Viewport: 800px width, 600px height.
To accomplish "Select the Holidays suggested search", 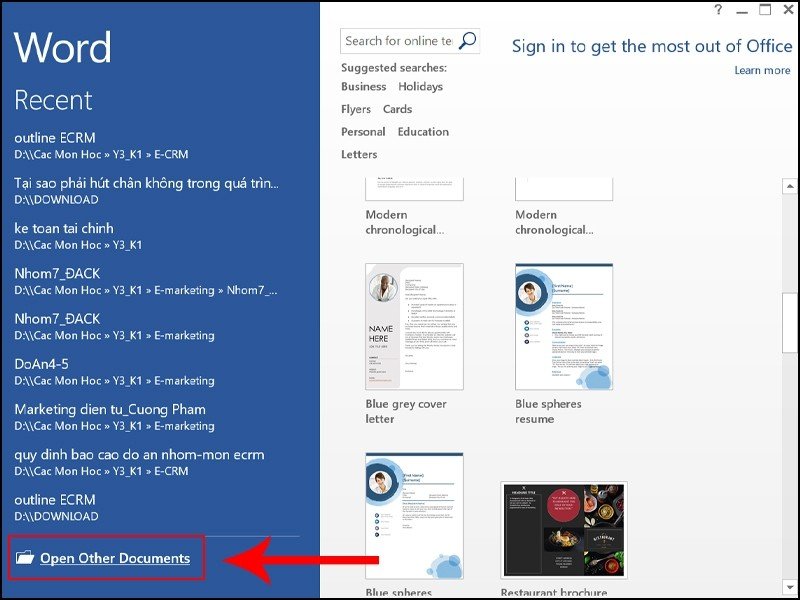I will click(x=420, y=87).
